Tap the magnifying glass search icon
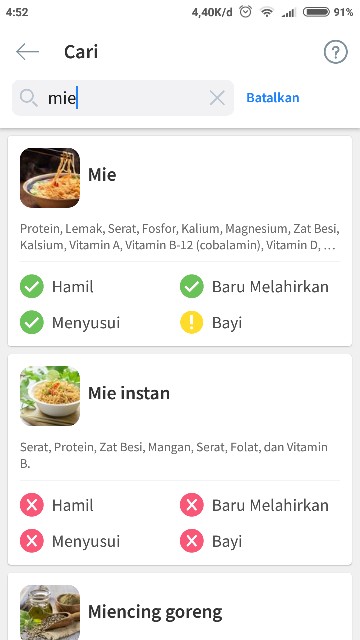 tap(29, 98)
